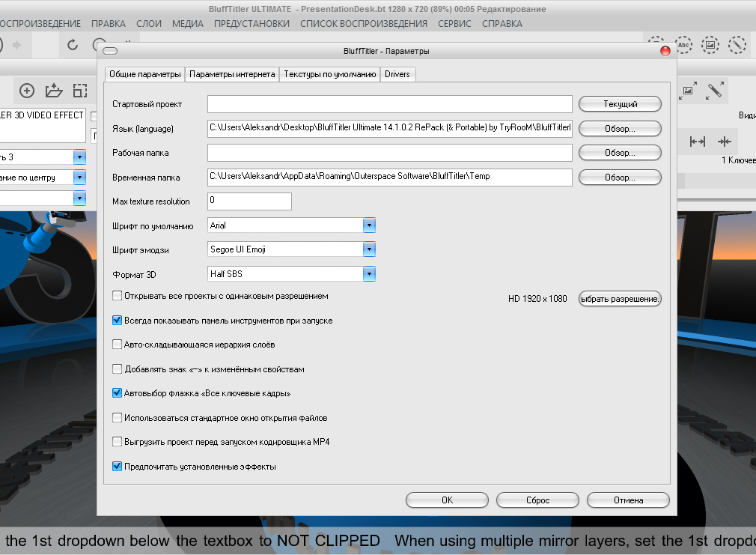The image size is (756, 555).
Task: Click 'Обзор...' next to Язык (language)
Action: click(x=620, y=128)
